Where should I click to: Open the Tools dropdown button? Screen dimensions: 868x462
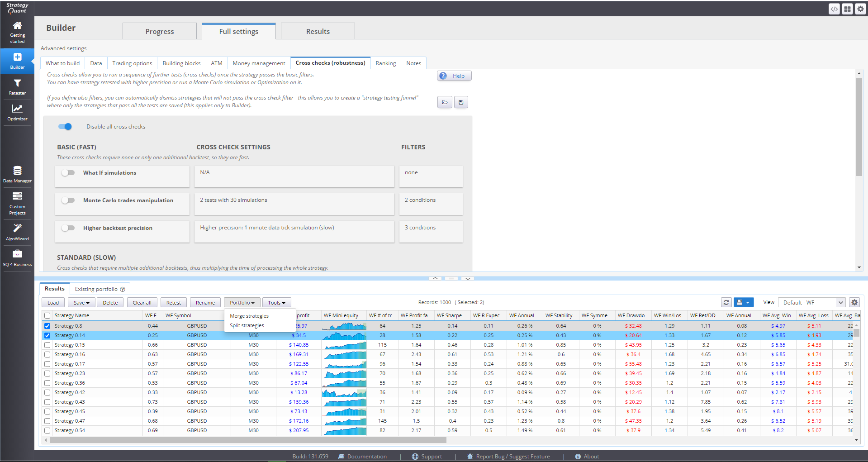tap(276, 303)
